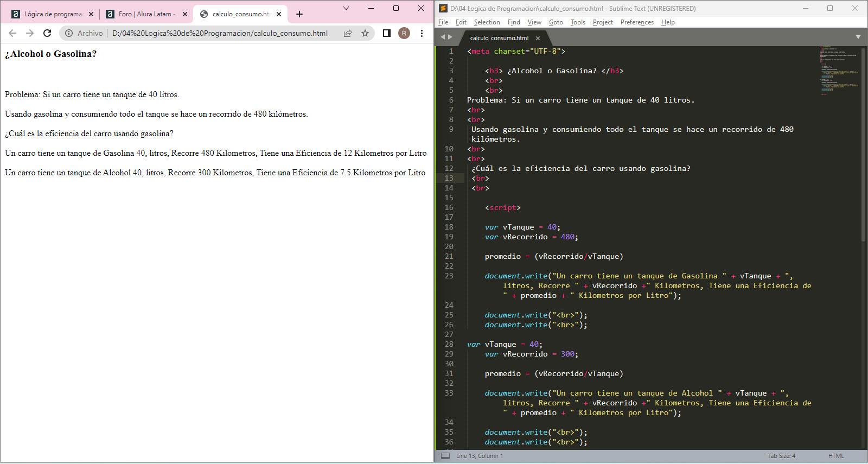Open Sublime Text File menu
Screen dimensions: 868x464
(443, 22)
